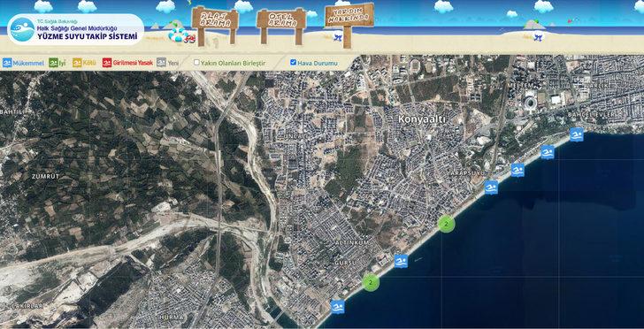The height and width of the screenshot is (329, 644).
Task: Click the Hurma map label
Action: click(x=171, y=318)
